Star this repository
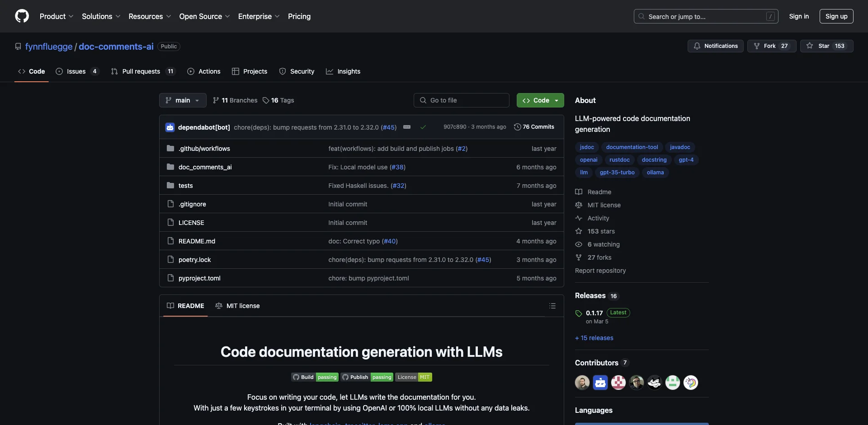This screenshot has height=425, width=868. pyautogui.click(x=826, y=46)
